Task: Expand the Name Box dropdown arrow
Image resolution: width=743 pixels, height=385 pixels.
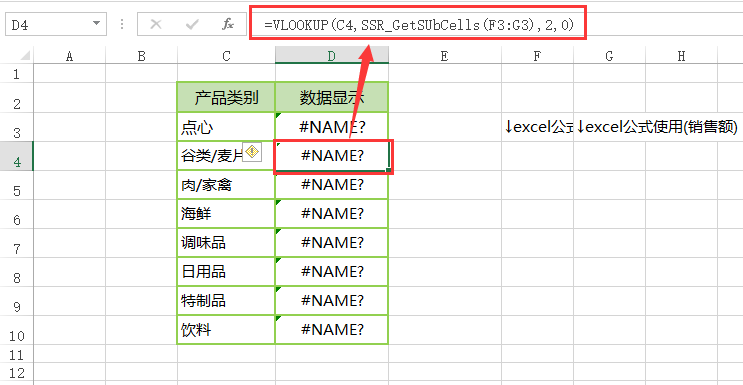Action: (96, 23)
